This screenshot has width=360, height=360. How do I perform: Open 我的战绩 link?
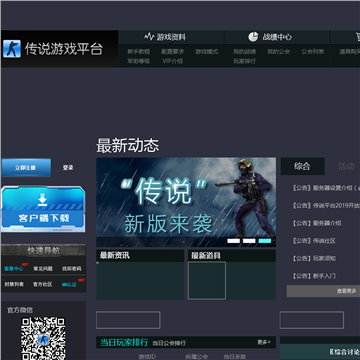[x=245, y=52]
